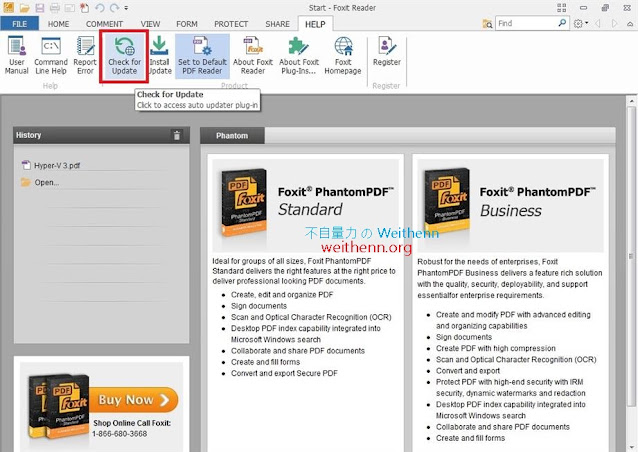
Task: Check for Update in the Help ribbon
Action: tap(125, 56)
